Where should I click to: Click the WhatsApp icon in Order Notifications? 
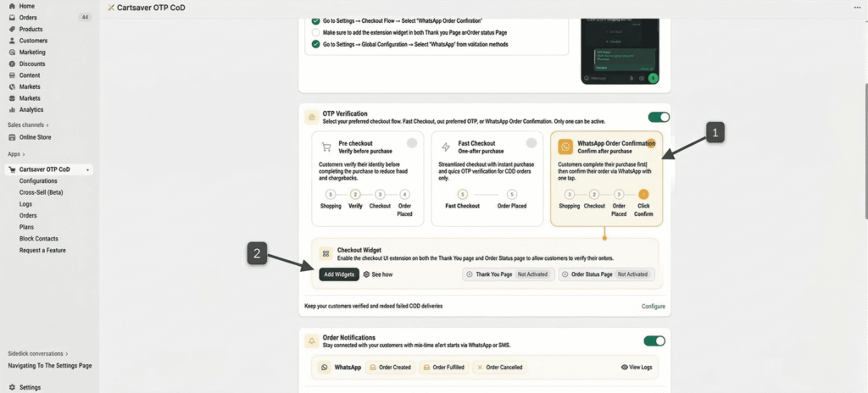pyautogui.click(x=325, y=368)
